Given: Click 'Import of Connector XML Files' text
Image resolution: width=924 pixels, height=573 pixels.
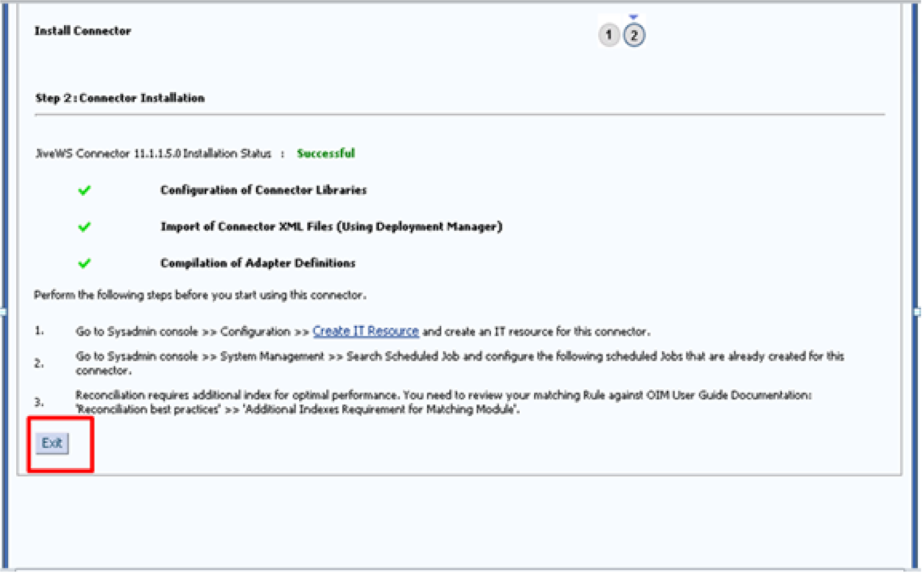Looking at the screenshot, I should coord(331,227).
